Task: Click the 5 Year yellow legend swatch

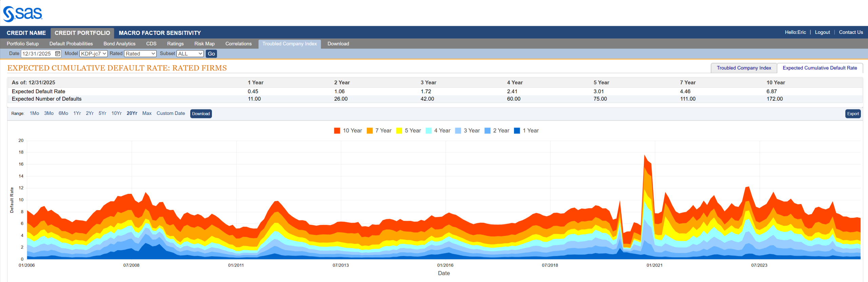Action: pyautogui.click(x=399, y=131)
